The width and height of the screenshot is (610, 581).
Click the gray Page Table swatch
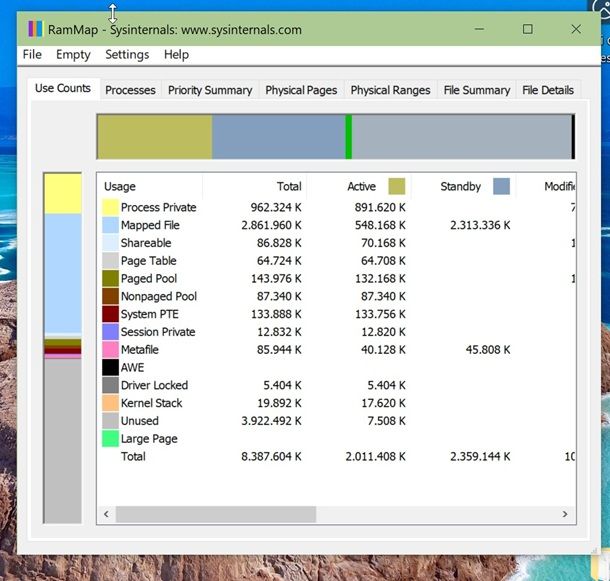click(x=110, y=260)
